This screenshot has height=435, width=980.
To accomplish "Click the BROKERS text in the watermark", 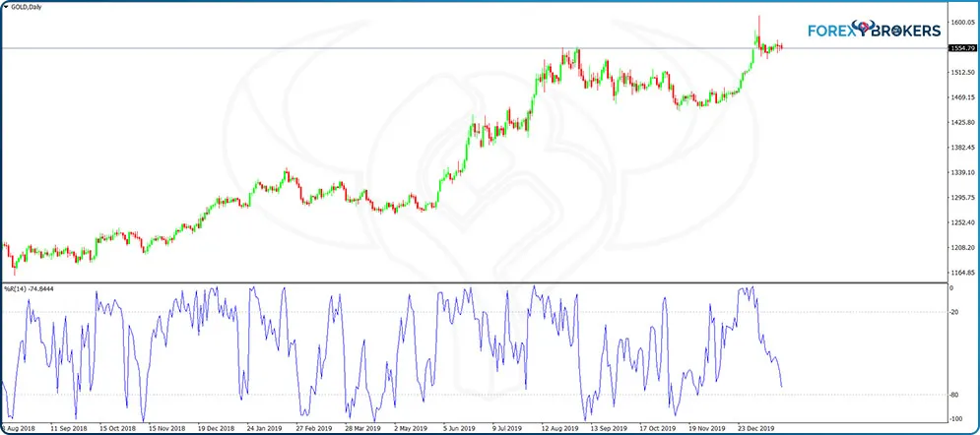I will [906, 31].
